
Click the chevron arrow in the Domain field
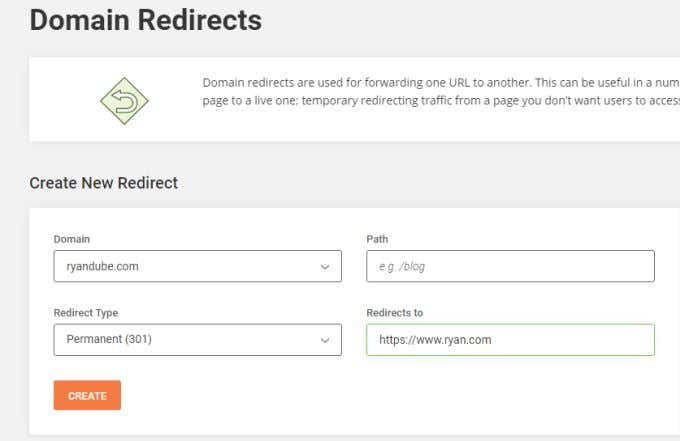[325, 267]
